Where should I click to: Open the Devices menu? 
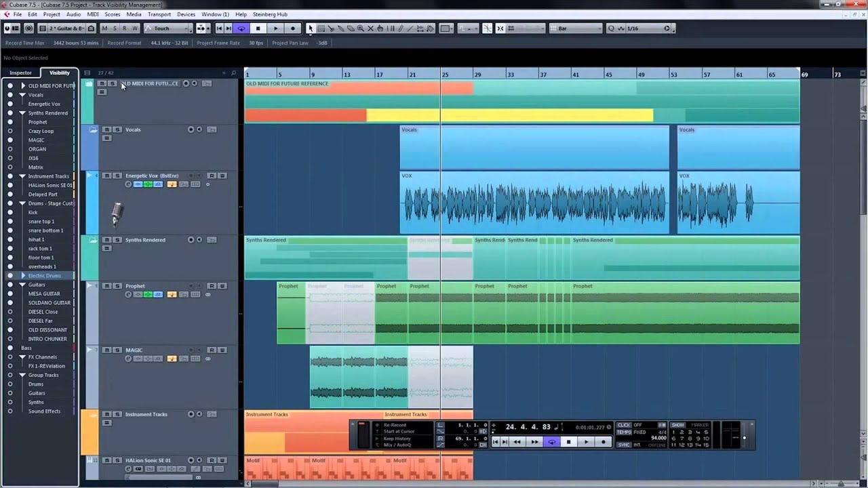(x=186, y=14)
